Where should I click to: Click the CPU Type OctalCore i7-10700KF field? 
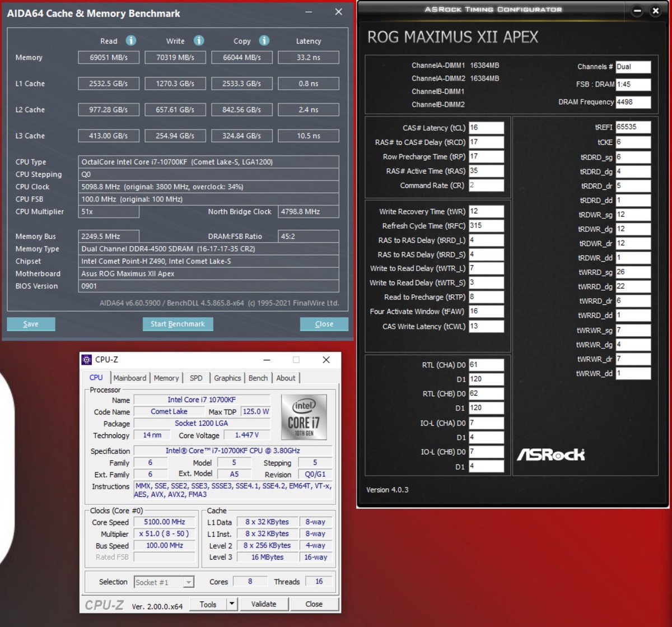click(x=208, y=162)
